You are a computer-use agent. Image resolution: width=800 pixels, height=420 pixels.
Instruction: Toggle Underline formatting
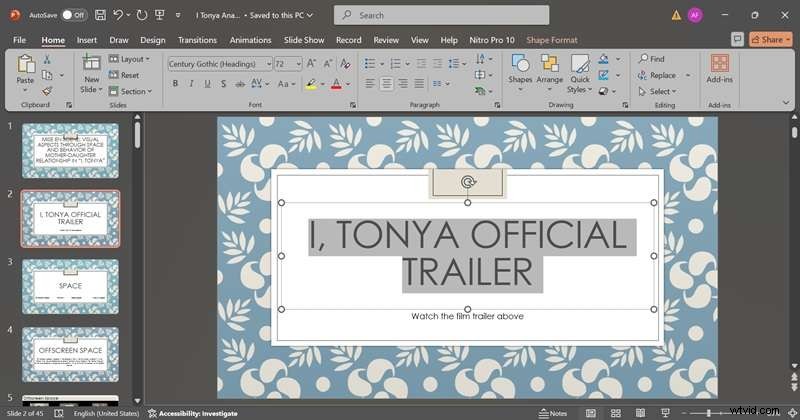(x=207, y=84)
